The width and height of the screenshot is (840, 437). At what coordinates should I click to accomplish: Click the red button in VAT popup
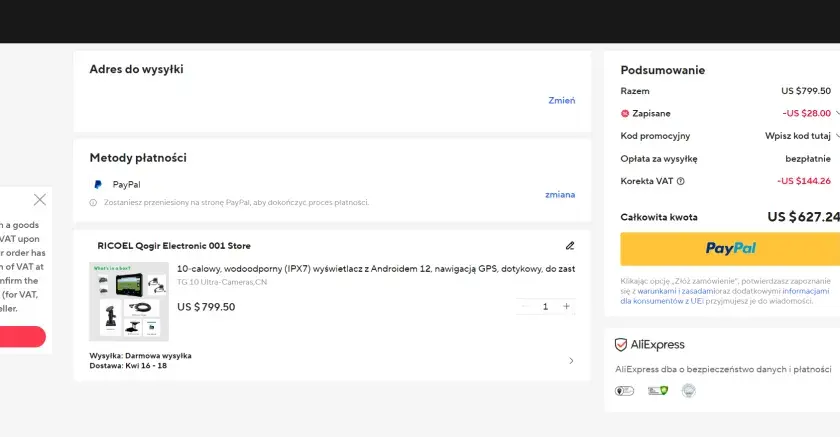22,336
